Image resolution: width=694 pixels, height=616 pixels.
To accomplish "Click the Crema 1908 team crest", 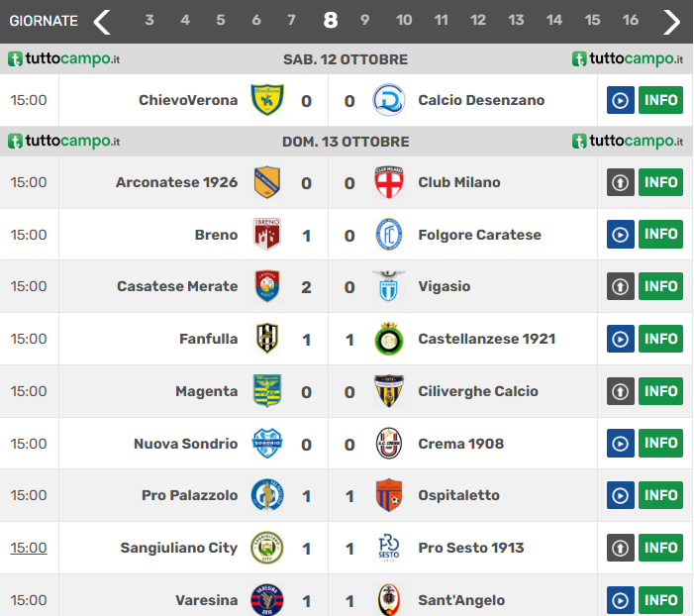I will click(388, 444).
